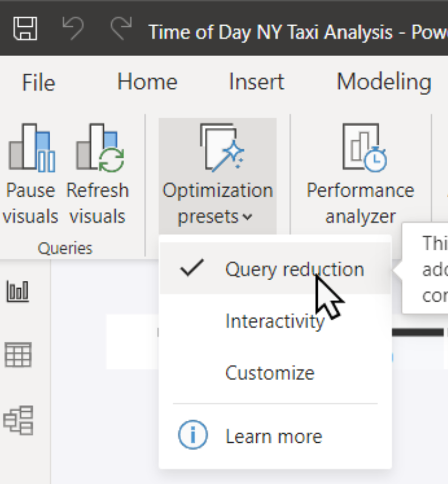Screen dimensions: 448x484
Task: Expand the Optimization presets dropdown
Action: 217,174
